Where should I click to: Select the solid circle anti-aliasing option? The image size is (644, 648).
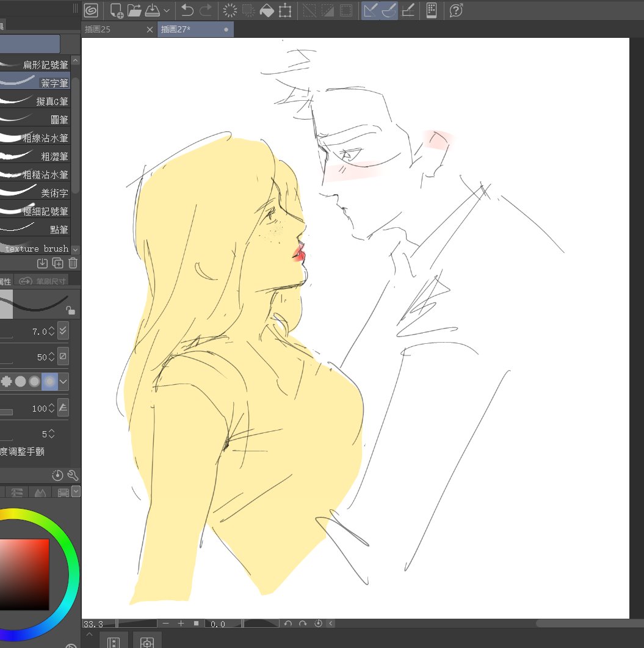20,382
